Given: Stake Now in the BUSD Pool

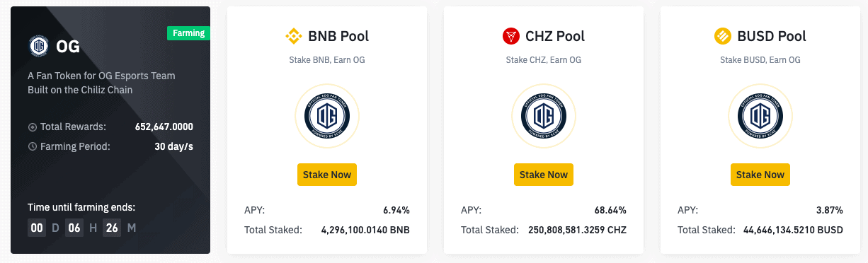Looking at the screenshot, I should (760, 175).
